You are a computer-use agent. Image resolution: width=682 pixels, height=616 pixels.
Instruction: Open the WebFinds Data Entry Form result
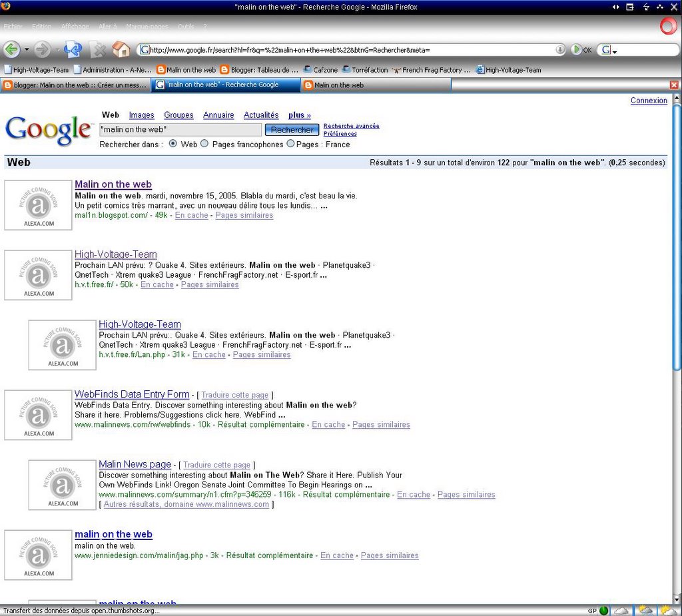132,394
